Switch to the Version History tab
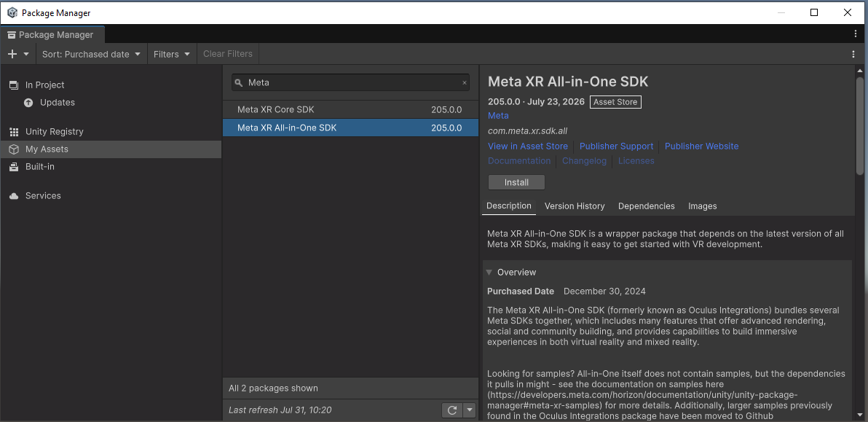This screenshot has width=868, height=422. point(574,206)
